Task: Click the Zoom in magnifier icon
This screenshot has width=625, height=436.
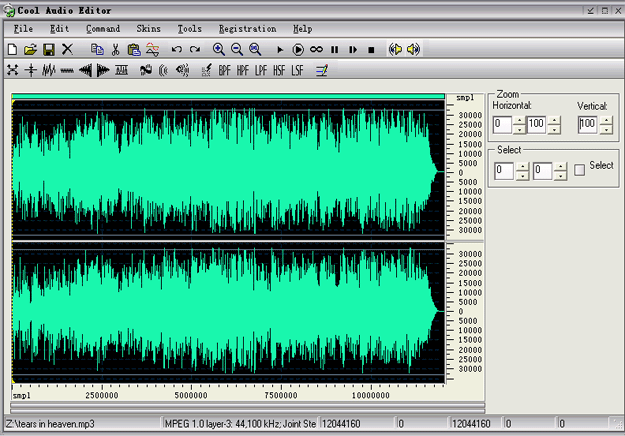Action: click(219, 49)
